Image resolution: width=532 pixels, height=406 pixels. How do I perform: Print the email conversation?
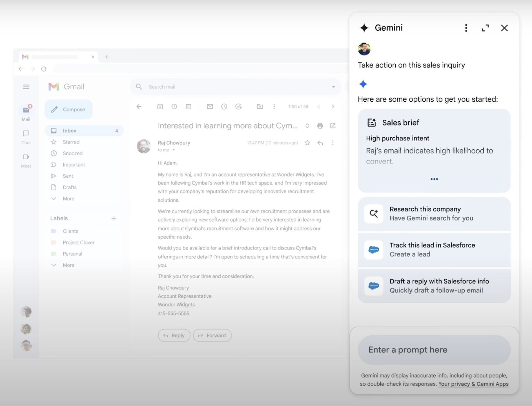[320, 126]
